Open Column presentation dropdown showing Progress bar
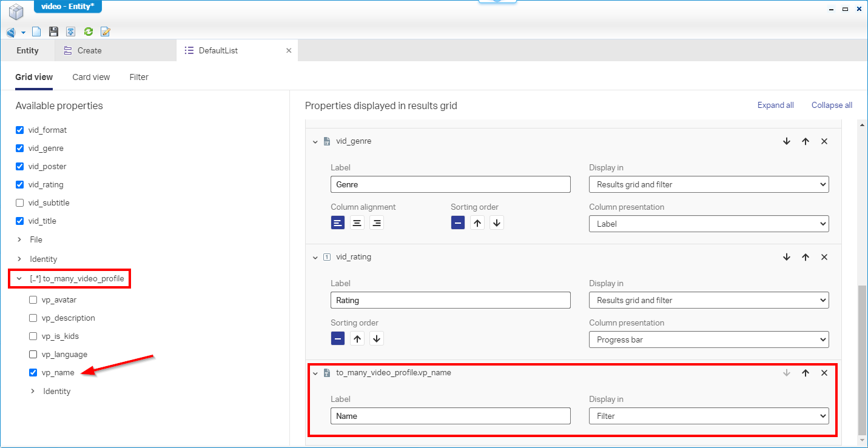Viewport: 868px width, 448px height. (708, 339)
